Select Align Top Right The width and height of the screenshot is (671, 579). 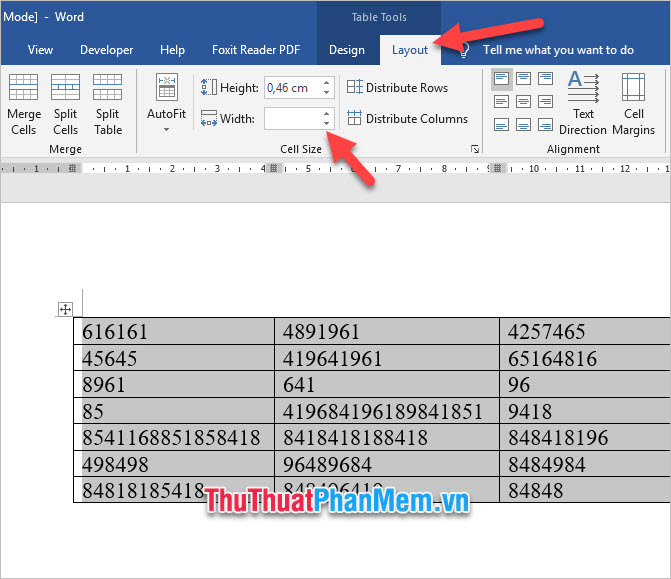[545, 79]
